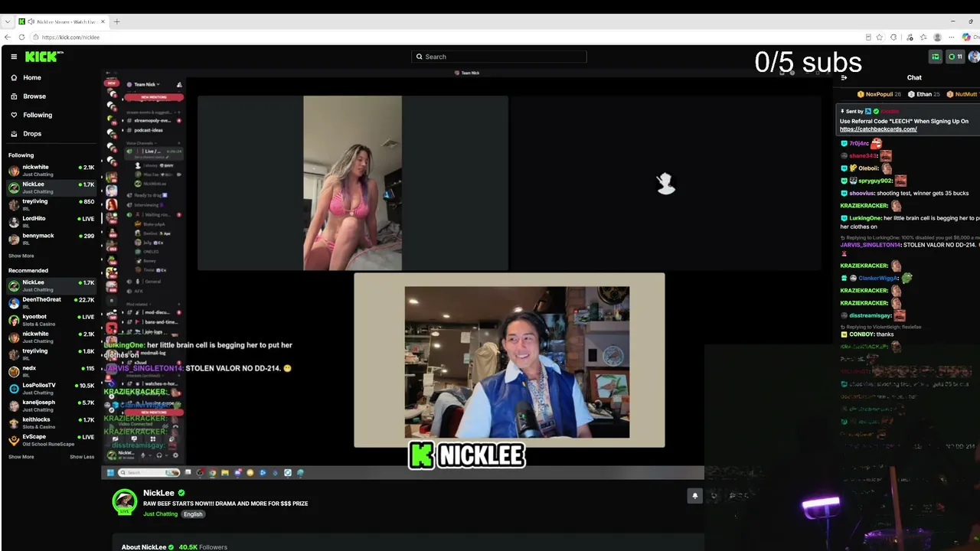Toggle tab audio mute speaker icon
The height and width of the screenshot is (551, 980).
coord(31,21)
